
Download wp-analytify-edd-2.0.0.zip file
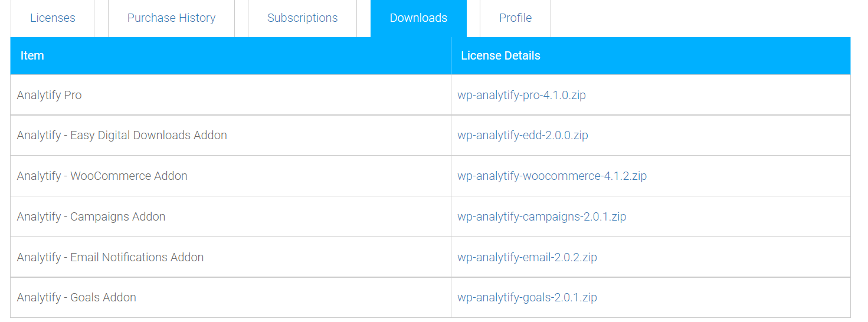pyautogui.click(x=523, y=135)
